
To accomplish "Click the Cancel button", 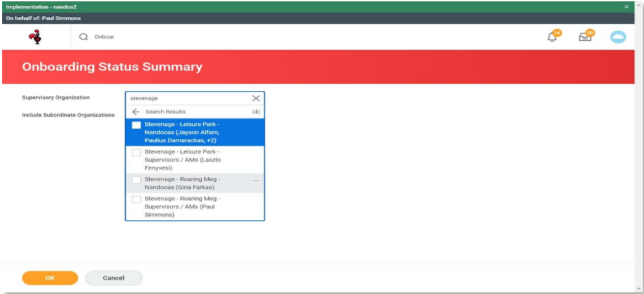I will coord(113,278).
